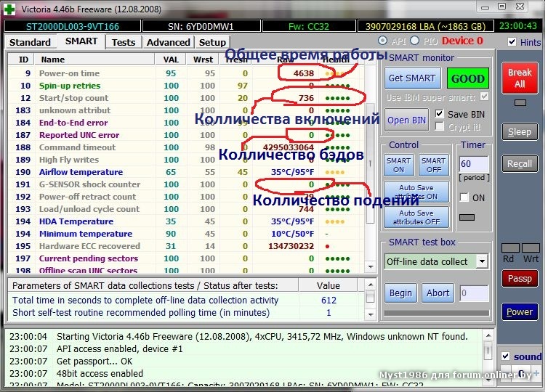Uncheck the Save BIN checkbox

click(439, 114)
